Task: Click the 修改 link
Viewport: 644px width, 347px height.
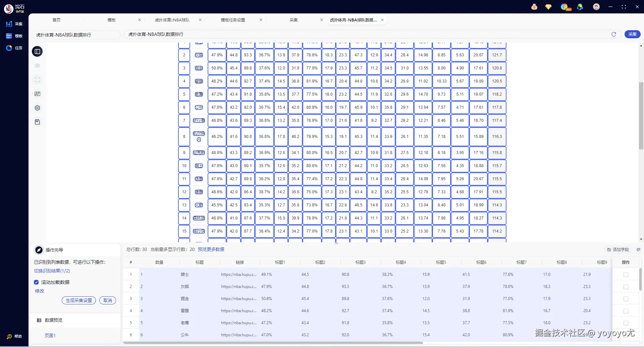Action: 40,291
